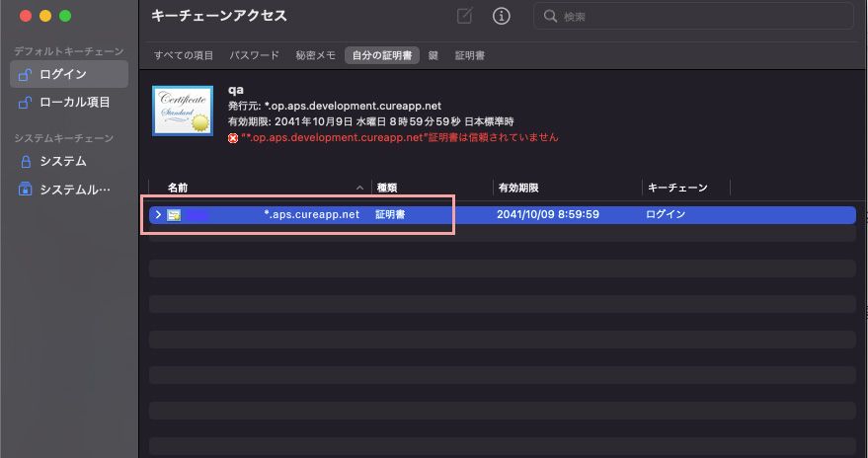
Task: Click the sort arrow in 名前 header
Action: click(x=359, y=189)
